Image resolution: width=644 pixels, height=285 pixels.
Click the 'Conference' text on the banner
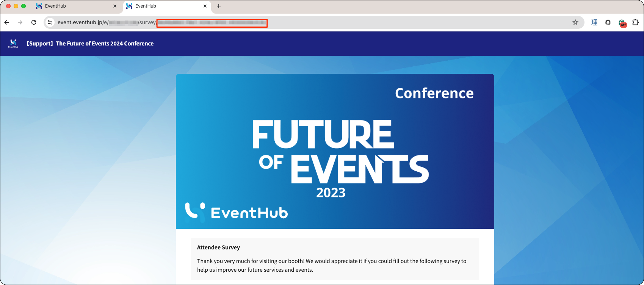click(x=434, y=93)
